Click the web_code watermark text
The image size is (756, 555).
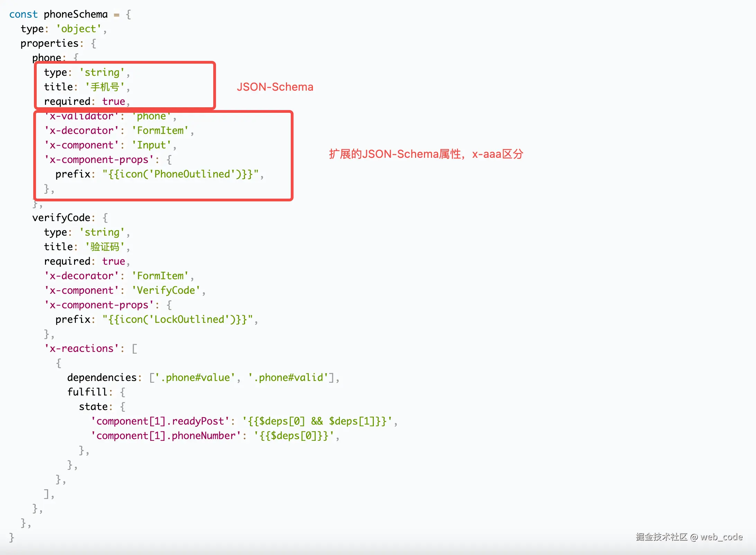coord(721,537)
